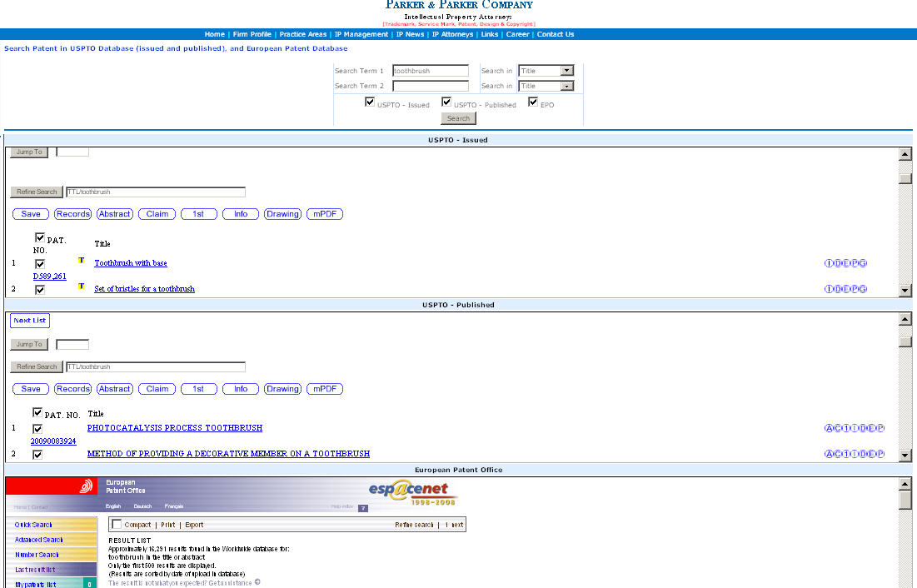Tick the Compact checkbox in espacenet
917x588 pixels.
(x=117, y=524)
